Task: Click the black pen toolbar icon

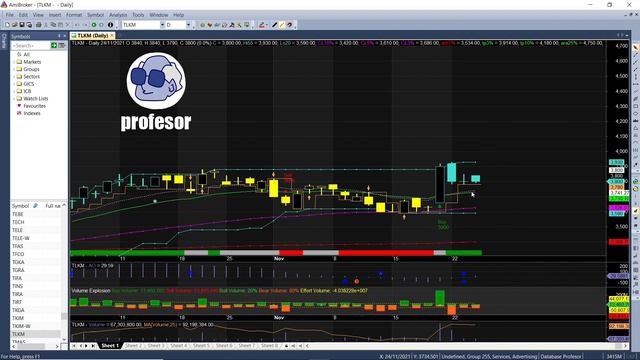Action: (x=275, y=25)
